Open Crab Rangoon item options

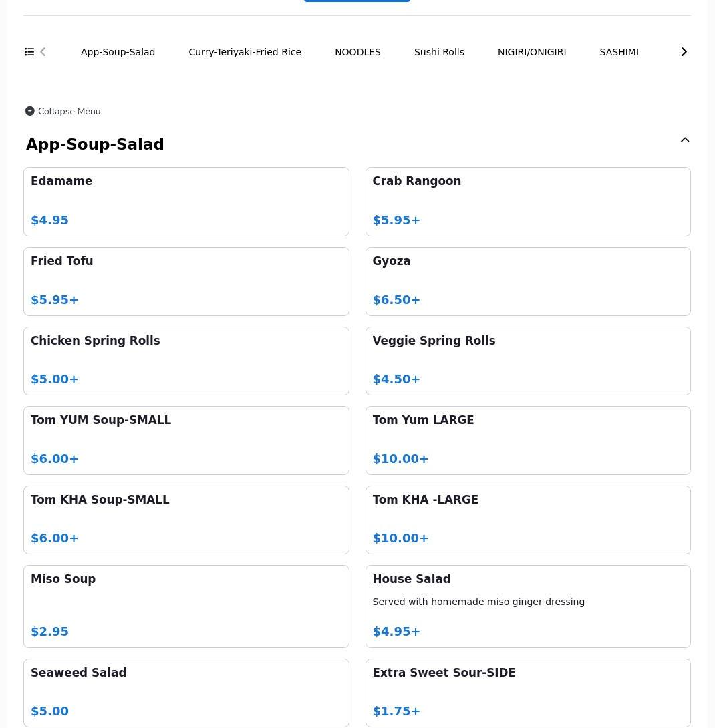527,201
